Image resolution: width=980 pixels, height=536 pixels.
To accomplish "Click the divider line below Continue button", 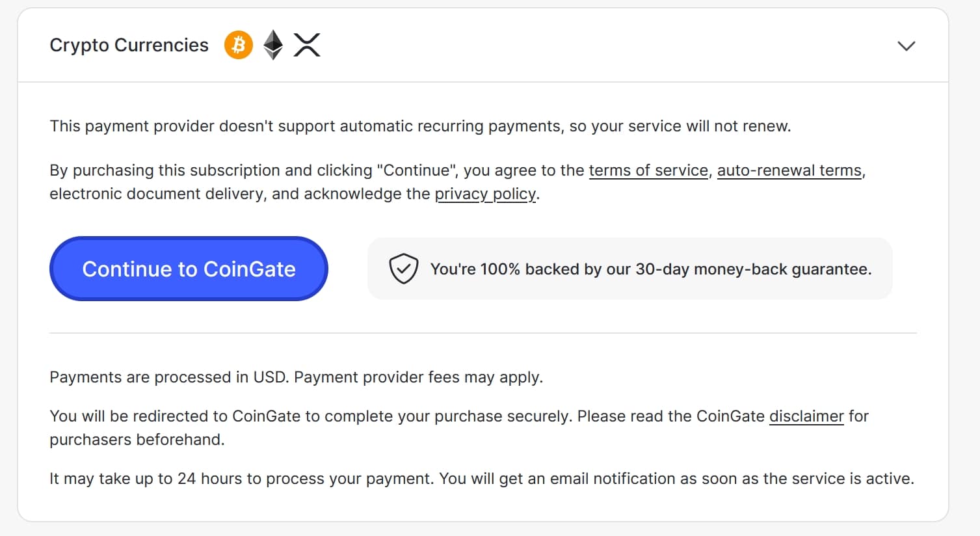I will [483, 333].
